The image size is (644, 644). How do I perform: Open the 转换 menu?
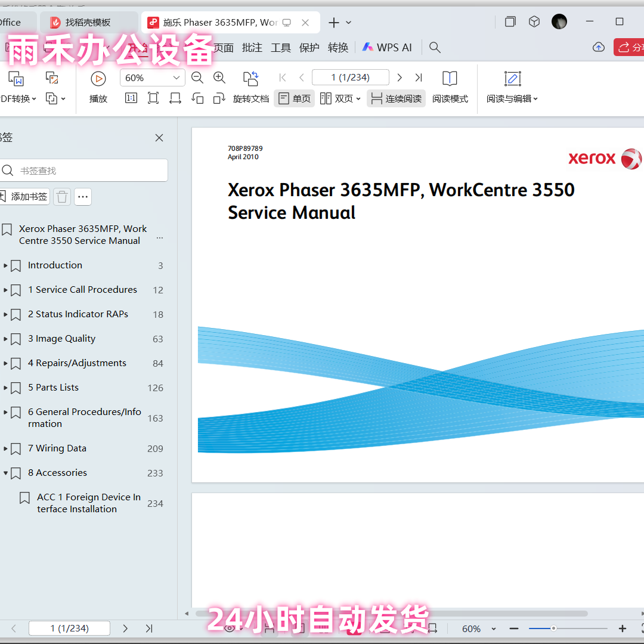click(x=338, y=48)
